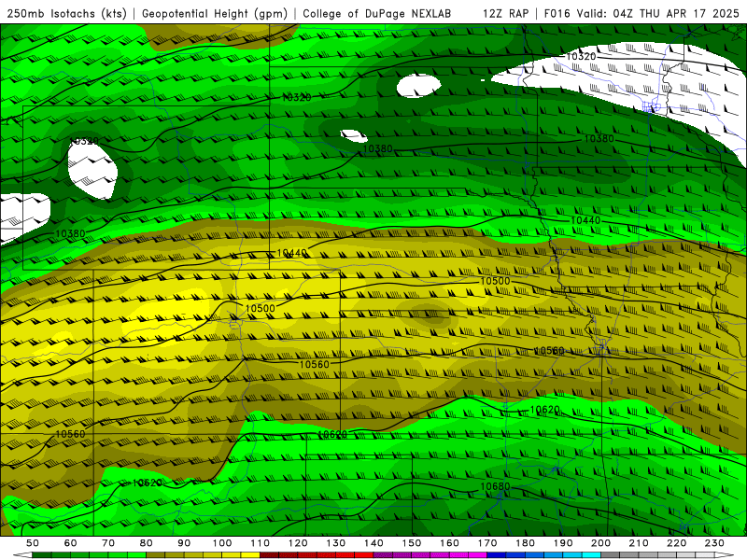
Task: Click the 90 value on the color scale
Action: 184,543
